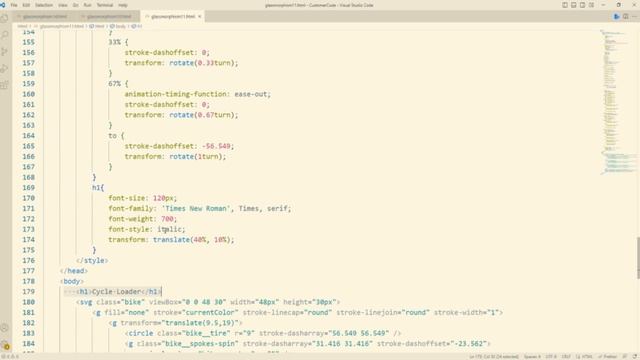Screen dimensions: 640x360
Task: Click the closing style tag
Action: coord(92,260)
